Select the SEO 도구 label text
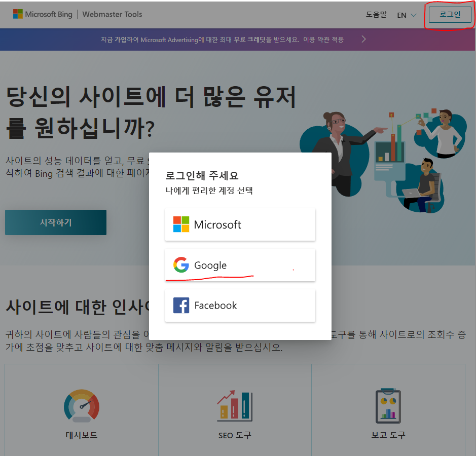This screenshot has width=476, height=456. [235, 435]
